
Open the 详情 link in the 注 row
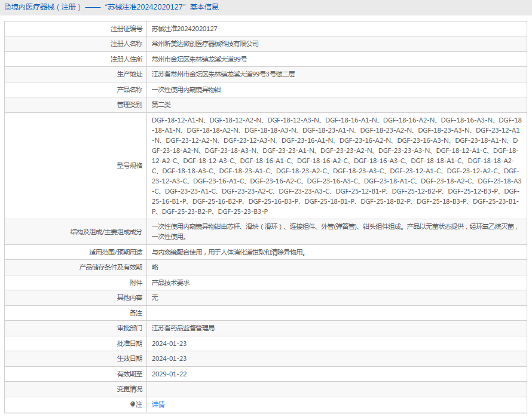[x=158, y=404]
